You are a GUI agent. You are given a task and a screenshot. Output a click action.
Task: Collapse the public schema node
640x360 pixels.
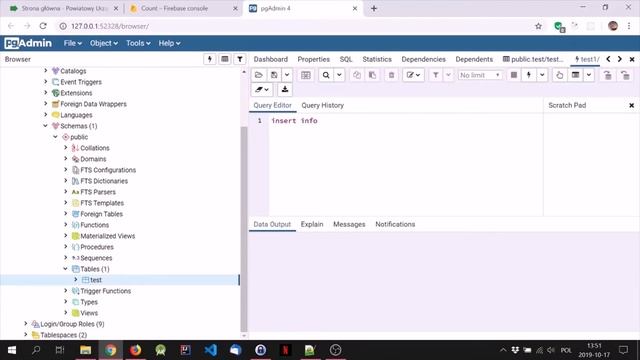point(56,137)
